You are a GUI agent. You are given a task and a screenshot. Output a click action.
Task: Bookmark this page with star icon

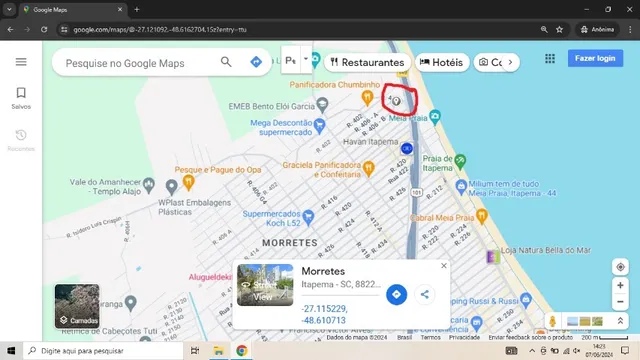click(x=559, y=29)
